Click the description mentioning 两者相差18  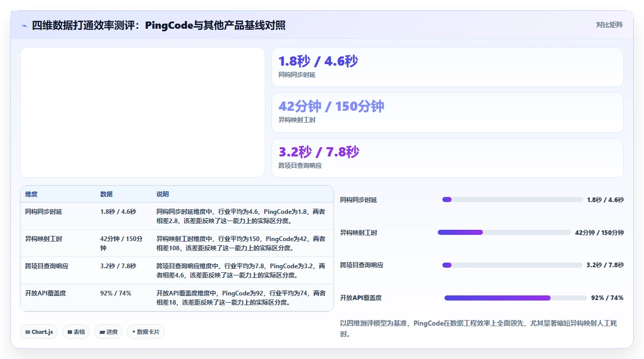[241, 297]
